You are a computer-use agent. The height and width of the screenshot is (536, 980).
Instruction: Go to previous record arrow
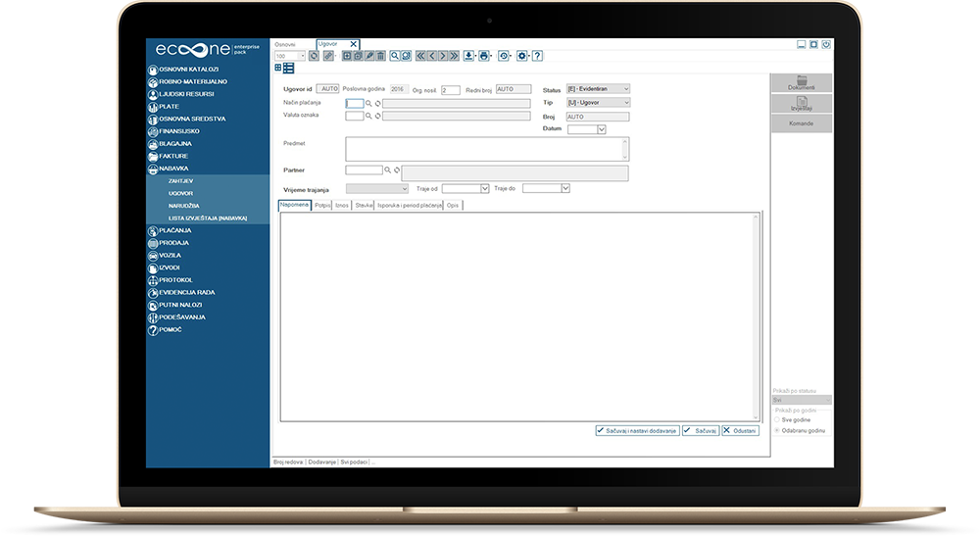pyautogui.click(x=432, y=56)
